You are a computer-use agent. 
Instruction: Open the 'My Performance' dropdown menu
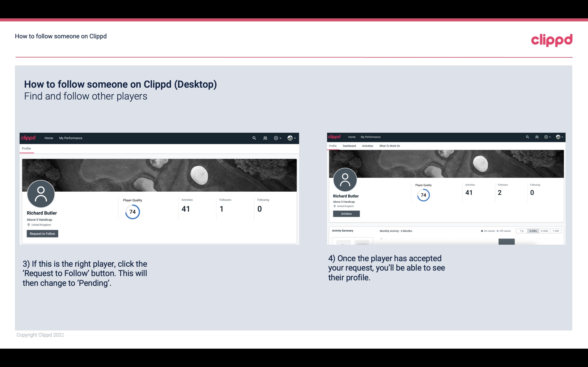coord(70,138)
